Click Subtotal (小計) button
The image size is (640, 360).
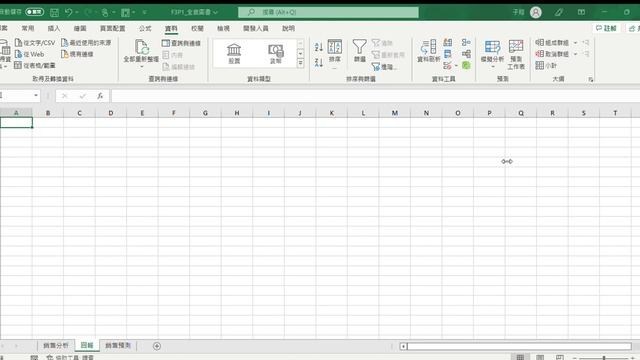pos(546,65)
